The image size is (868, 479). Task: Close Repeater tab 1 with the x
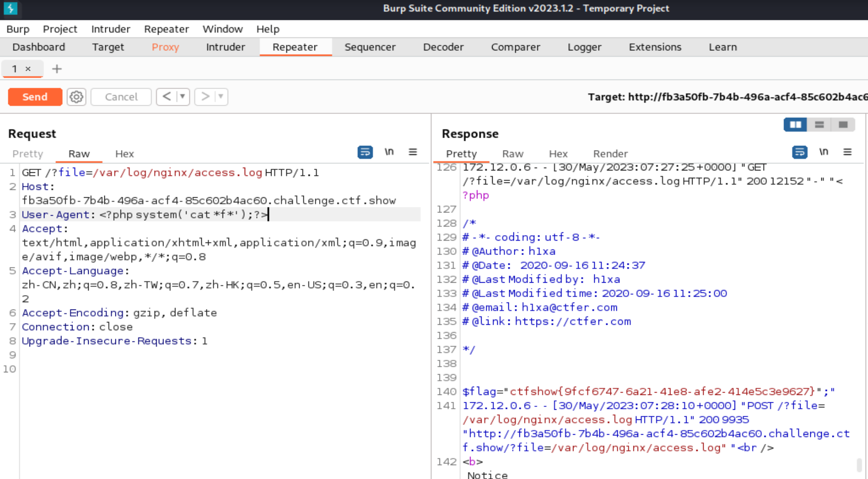click(28, 69)
